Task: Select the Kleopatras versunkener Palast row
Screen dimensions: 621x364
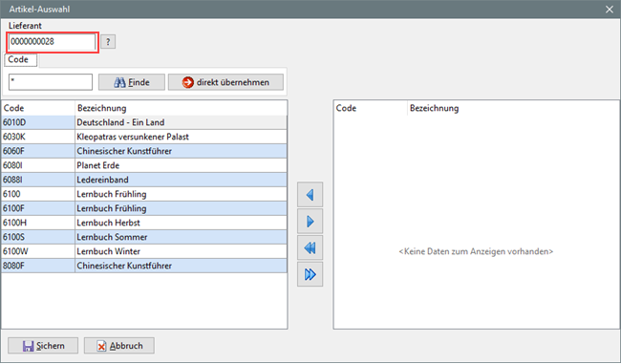Action: click(x=144, y=137)
